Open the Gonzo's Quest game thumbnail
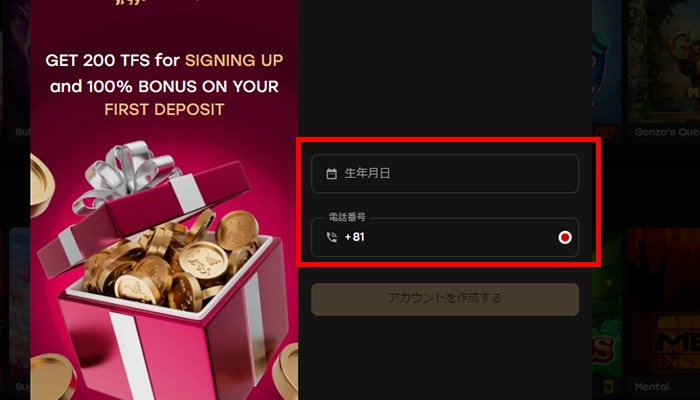700x400 pixels. 664,71
